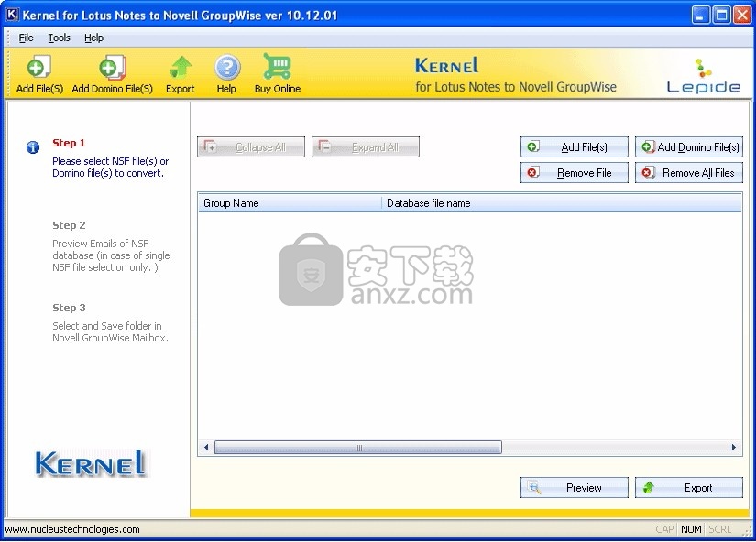The height and width of the screenshot is (542, 756).
Task: Click the application K icon in the title bar
Action: click(x=12, y=15)
